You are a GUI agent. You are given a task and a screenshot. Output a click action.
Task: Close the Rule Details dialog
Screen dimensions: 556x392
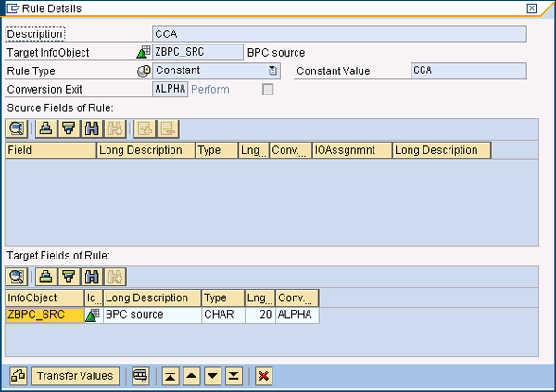pos(531,8)
